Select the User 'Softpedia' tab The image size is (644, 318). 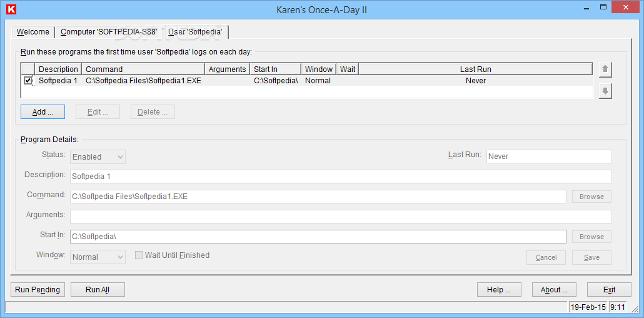pyautogui.click(x=195, y=31)
